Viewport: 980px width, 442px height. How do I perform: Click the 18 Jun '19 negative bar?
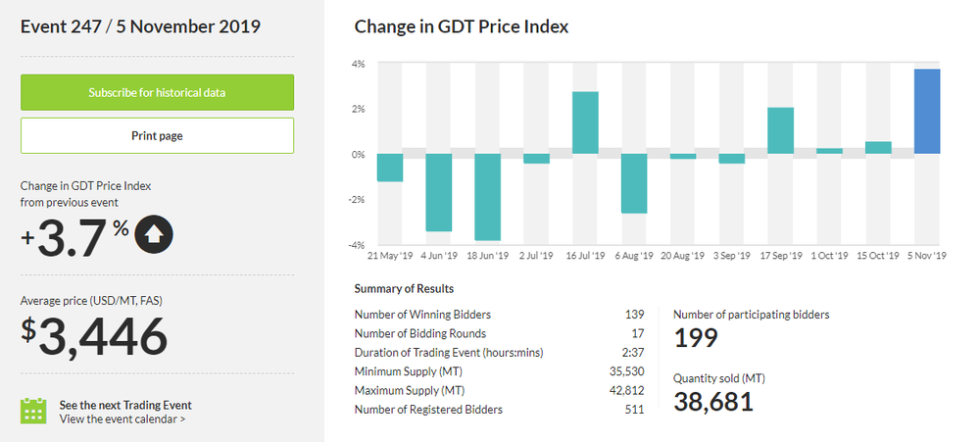[488, 196]
